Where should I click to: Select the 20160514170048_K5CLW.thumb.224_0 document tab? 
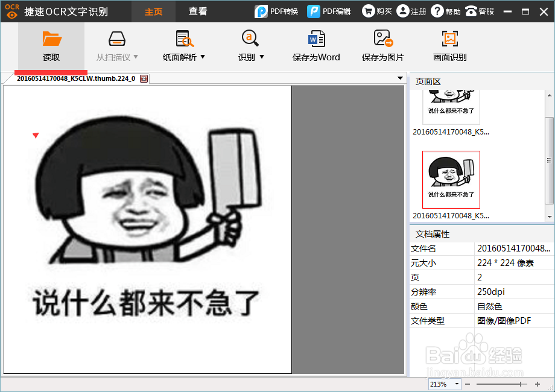pos(76,78)
